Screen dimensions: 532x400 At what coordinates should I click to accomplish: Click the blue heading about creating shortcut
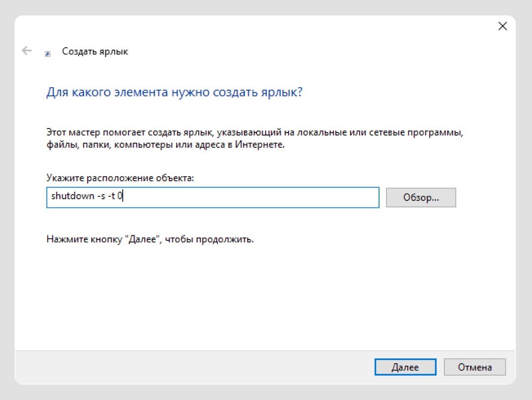(174, 92)
